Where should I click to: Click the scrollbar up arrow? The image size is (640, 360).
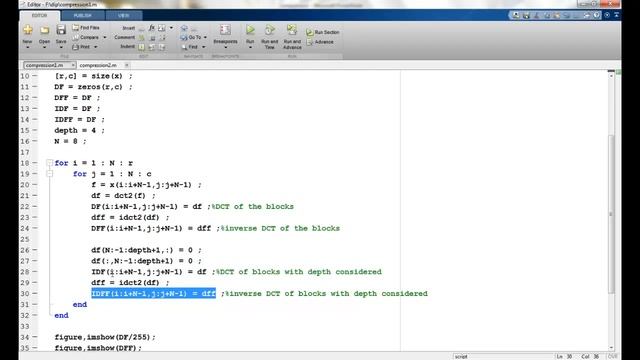point(611,76)
